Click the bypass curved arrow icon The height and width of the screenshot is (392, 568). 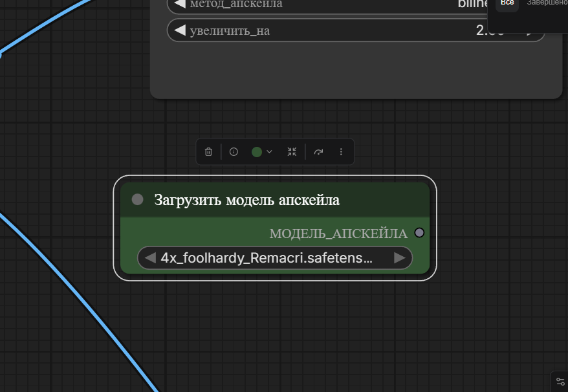click(x=318, y=152)
